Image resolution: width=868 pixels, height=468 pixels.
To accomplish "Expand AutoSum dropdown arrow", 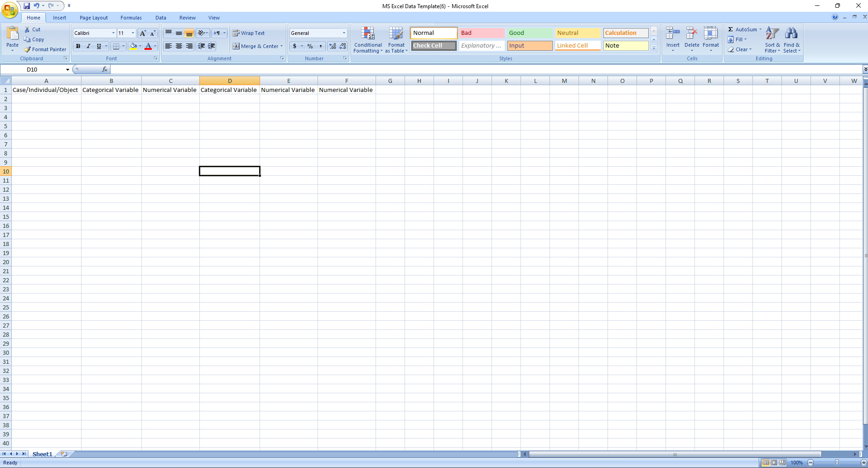I will tap(760, 29).
